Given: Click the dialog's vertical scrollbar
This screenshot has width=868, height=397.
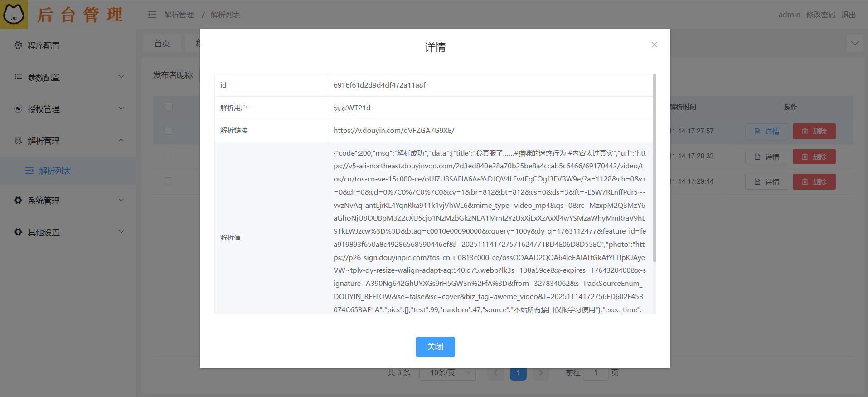Looking at the screenshot, I should point(655,168).
